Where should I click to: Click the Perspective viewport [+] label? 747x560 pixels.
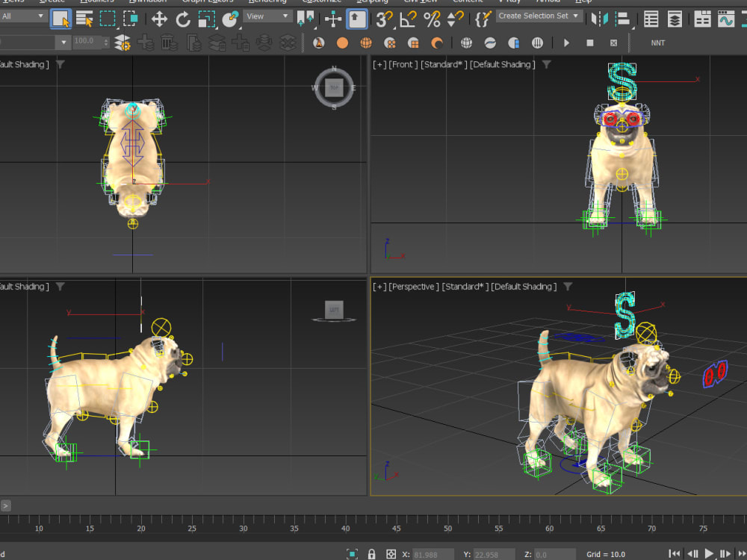pos(377,286)
